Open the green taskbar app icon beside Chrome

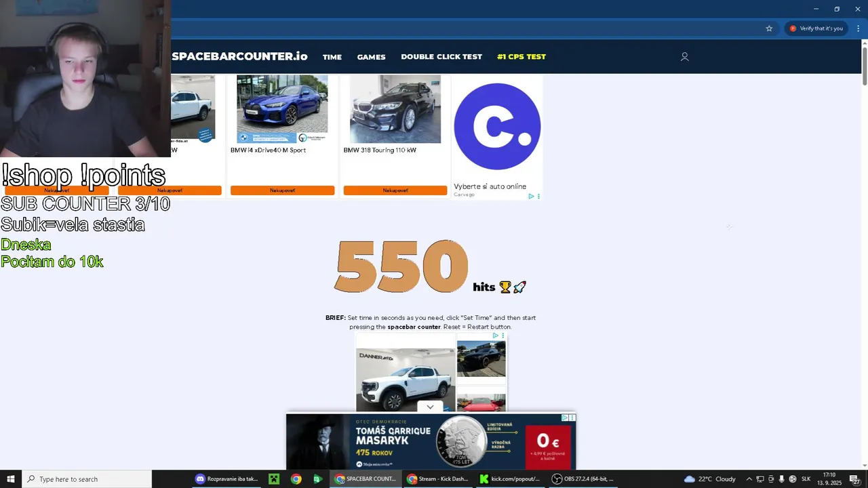[x=317, y=479]
